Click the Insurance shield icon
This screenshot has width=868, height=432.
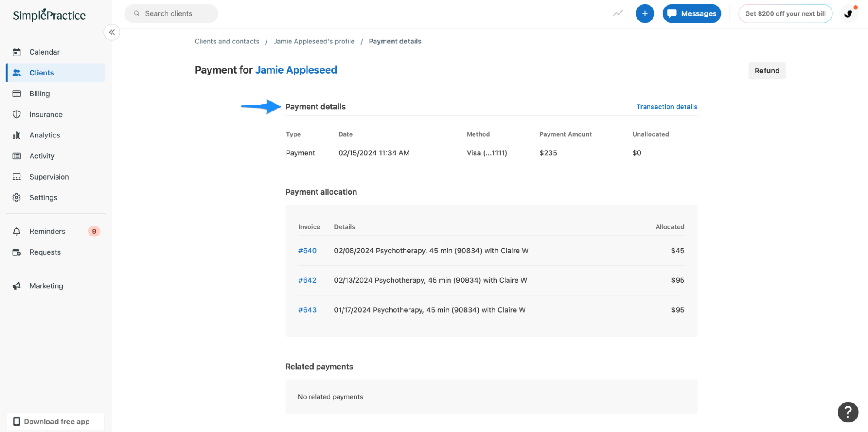pos(17,115)
